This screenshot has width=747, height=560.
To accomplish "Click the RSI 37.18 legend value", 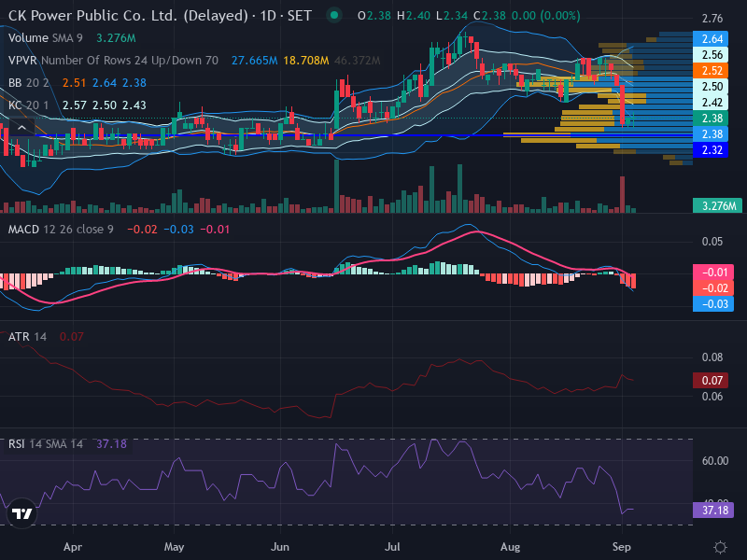I will 111,444.
